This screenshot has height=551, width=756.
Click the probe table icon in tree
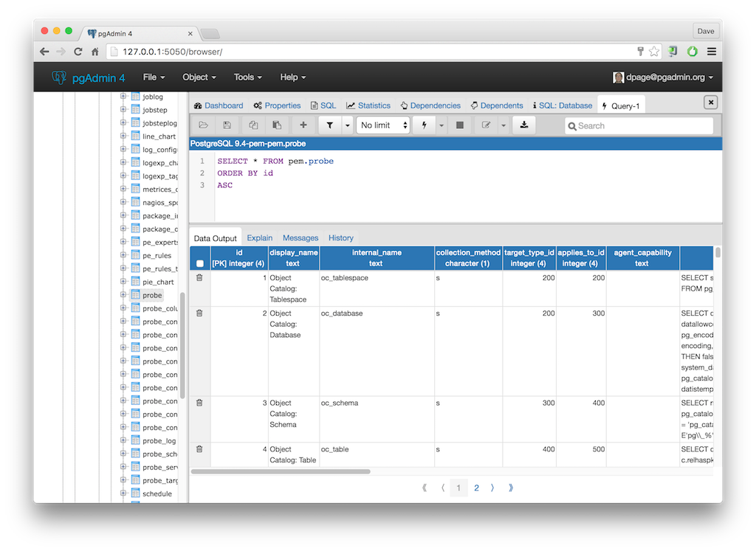point(136,295)
